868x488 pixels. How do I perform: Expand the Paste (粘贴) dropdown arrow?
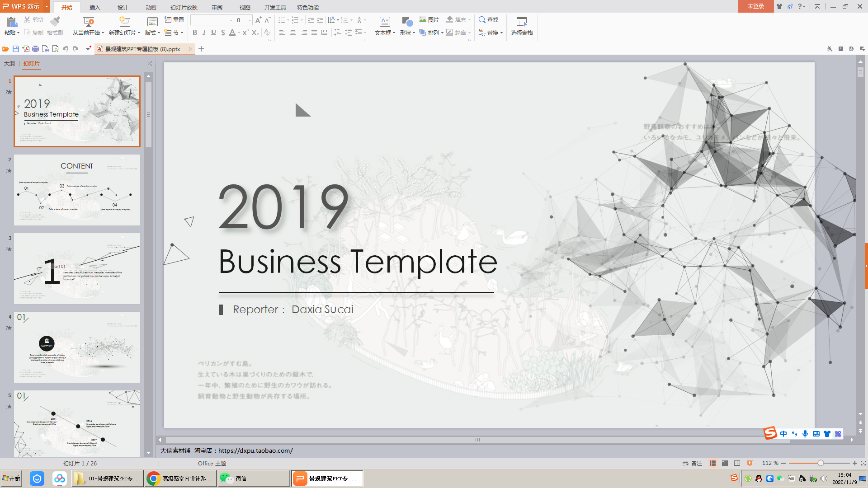click(18, 33)
